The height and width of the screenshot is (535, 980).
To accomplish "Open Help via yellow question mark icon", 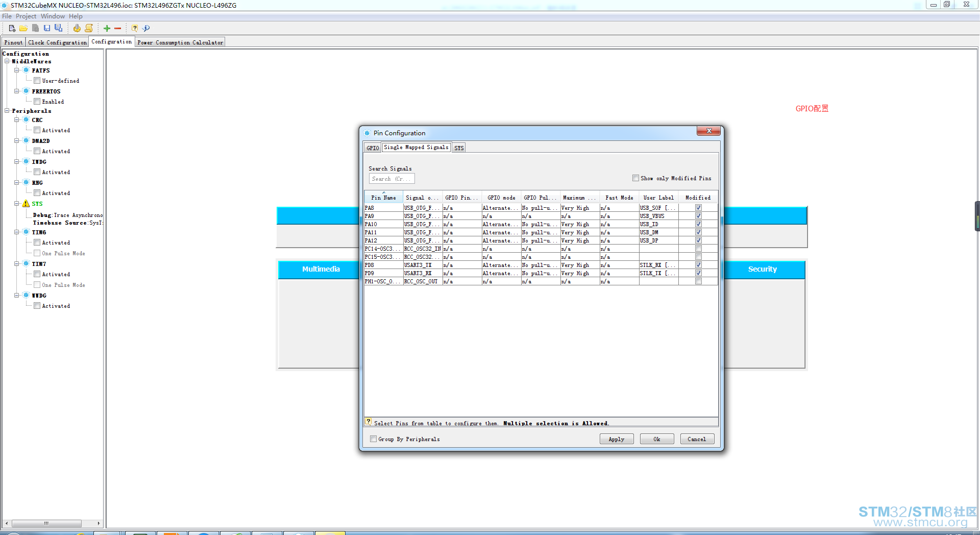I will (x=134, y=29).
